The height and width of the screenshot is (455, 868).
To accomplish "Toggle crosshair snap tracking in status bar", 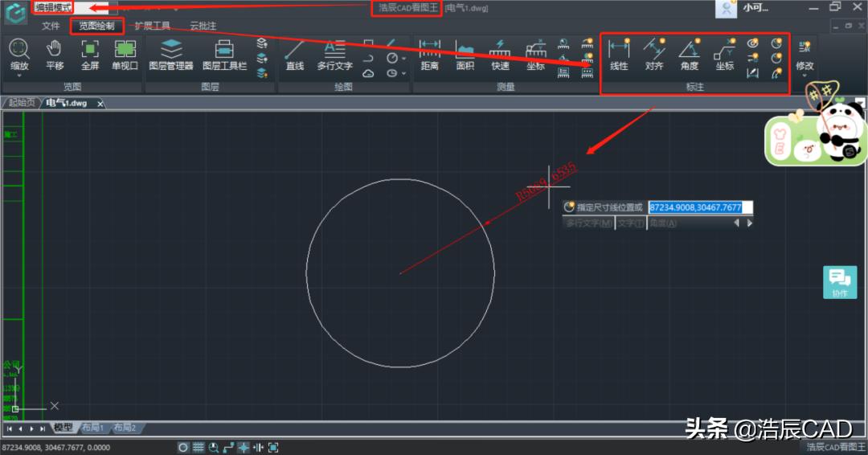I will pyautogui.click(x=243, y=447).
